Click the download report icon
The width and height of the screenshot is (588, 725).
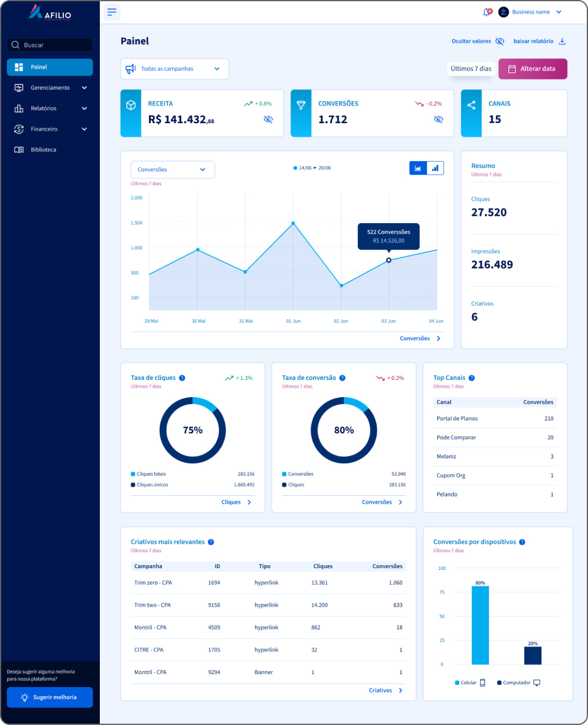click(562, 42)
